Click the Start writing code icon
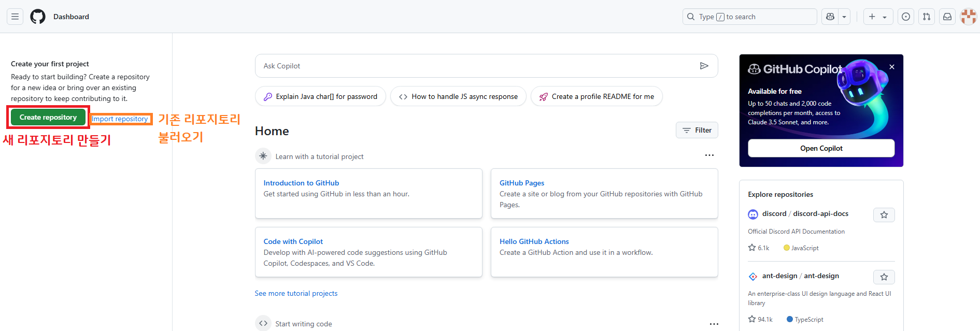 point(263,323)
